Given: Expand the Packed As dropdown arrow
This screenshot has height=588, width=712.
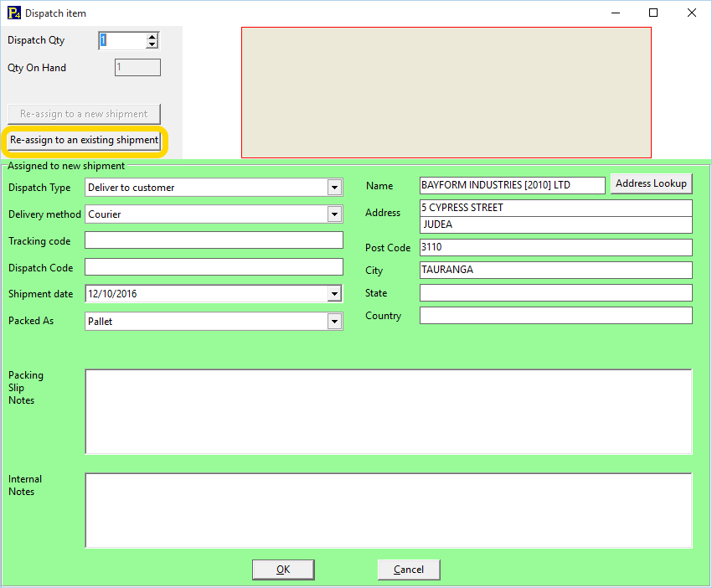Looking at the screenshot, I should tap(335, 322).
